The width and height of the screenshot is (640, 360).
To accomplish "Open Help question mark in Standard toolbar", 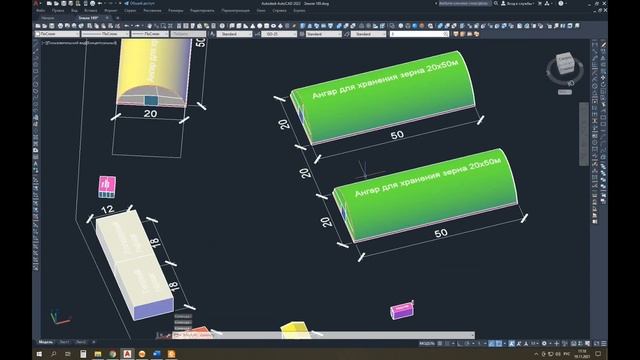I will click(x=222, y=26).
